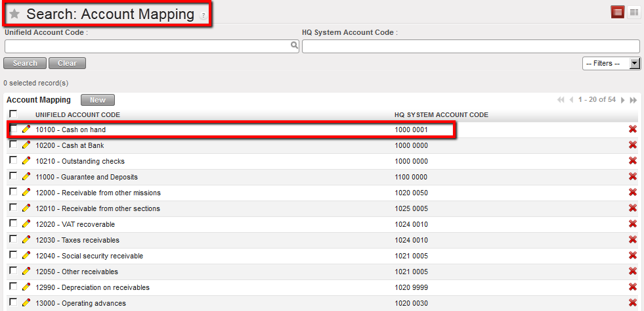
Task: Click the favorite star icon beside the title
Action: [x=14, y=14]
